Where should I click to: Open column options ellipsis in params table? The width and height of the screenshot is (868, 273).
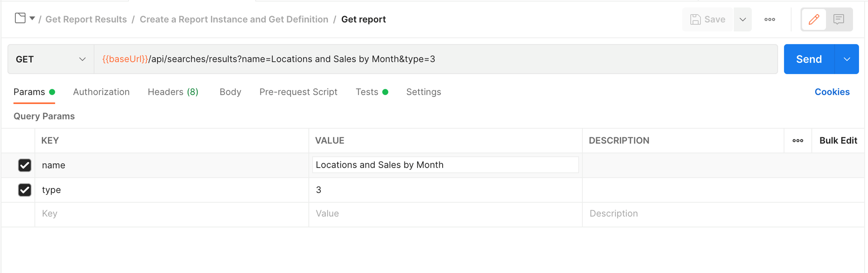click(x=797, y=140)
